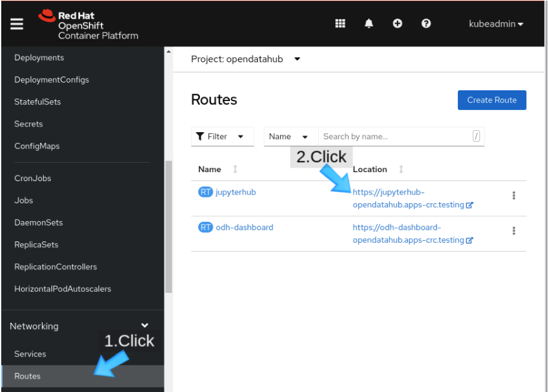This screenshot has width=548, height=392.
Task: Focus the Search by name field
Action: point(395,137)
